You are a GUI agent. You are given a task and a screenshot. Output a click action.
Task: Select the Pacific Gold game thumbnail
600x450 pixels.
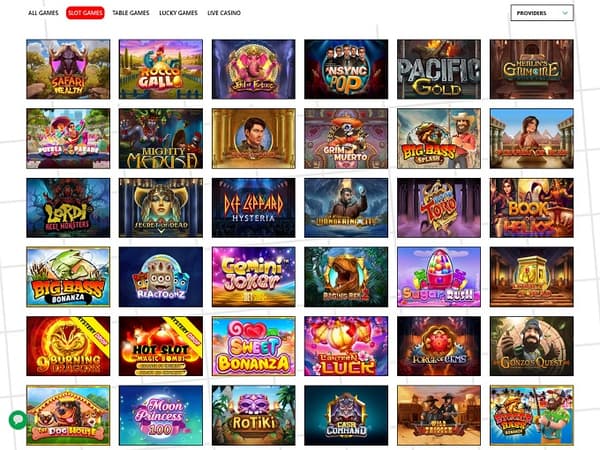[439, 69]
